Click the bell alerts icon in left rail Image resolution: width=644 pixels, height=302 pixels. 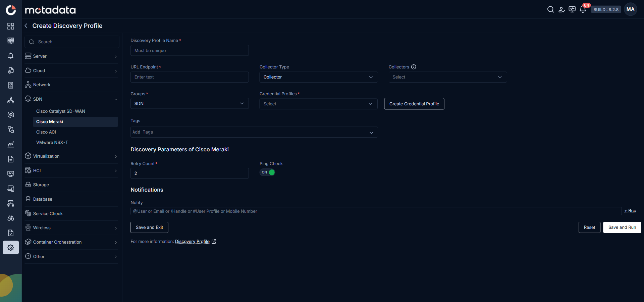[x=11, y=56]
